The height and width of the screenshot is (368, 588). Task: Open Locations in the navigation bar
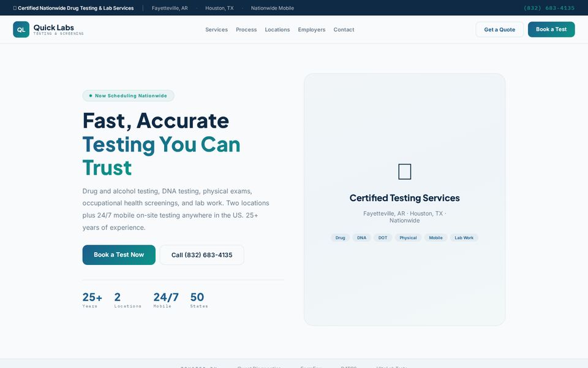click(x=277, y=29)
